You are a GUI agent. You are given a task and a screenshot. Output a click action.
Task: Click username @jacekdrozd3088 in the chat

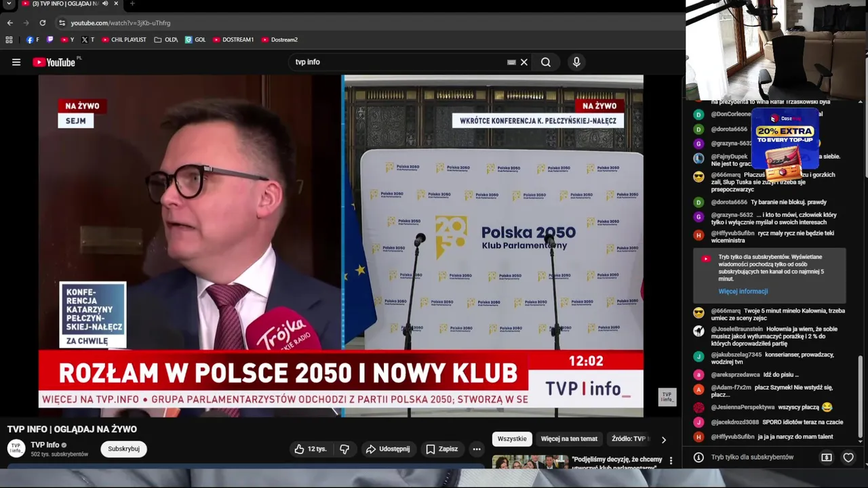[735, 422]
